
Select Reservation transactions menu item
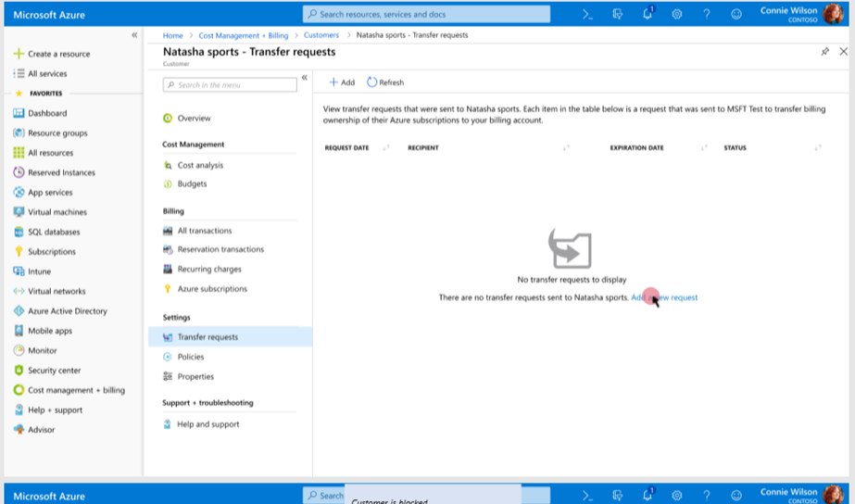pos(214,249)
